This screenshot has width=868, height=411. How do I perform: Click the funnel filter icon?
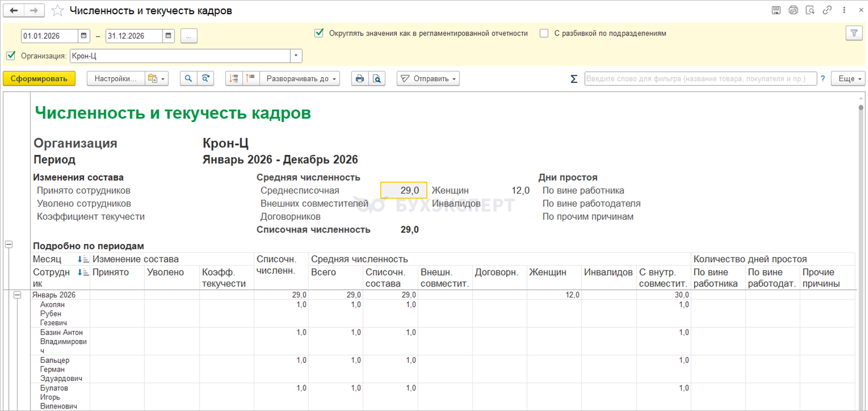coord(854,33)
